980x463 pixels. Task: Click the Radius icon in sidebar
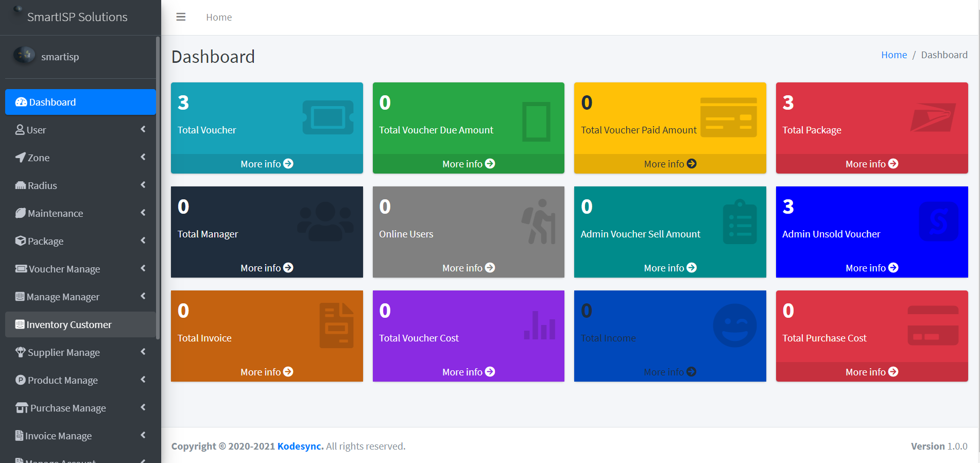(21, 185)
